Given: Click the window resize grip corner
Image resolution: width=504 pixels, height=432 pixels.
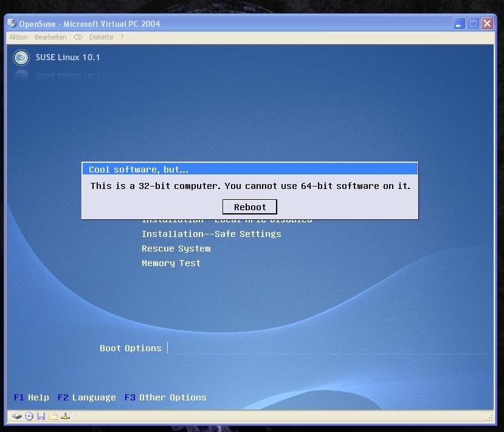Looking at the screenshot, I should tap(489, 418).
